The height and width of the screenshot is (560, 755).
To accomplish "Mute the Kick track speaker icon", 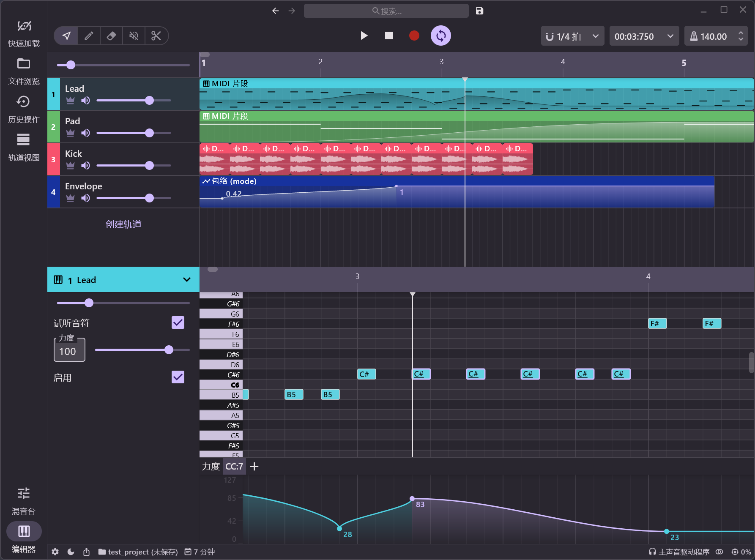I will pyautogui.click(x=86, y=166).
